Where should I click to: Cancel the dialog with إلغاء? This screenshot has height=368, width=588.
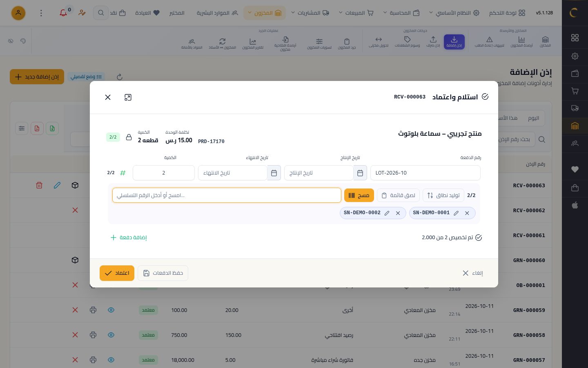tap(472, 273)
